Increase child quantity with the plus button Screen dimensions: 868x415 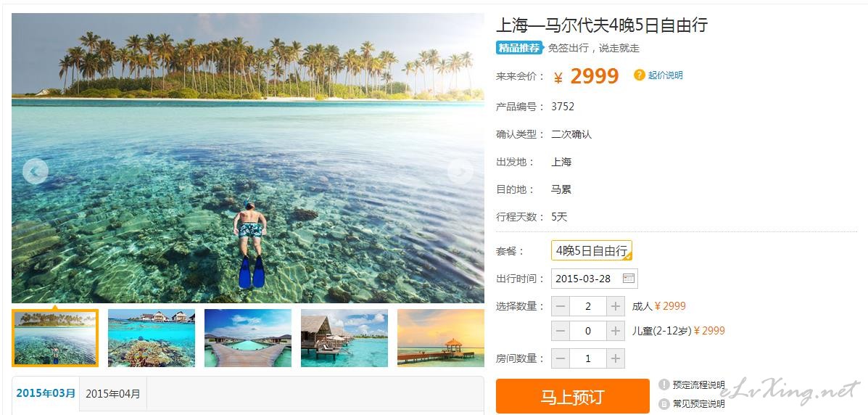click(616, 331)
